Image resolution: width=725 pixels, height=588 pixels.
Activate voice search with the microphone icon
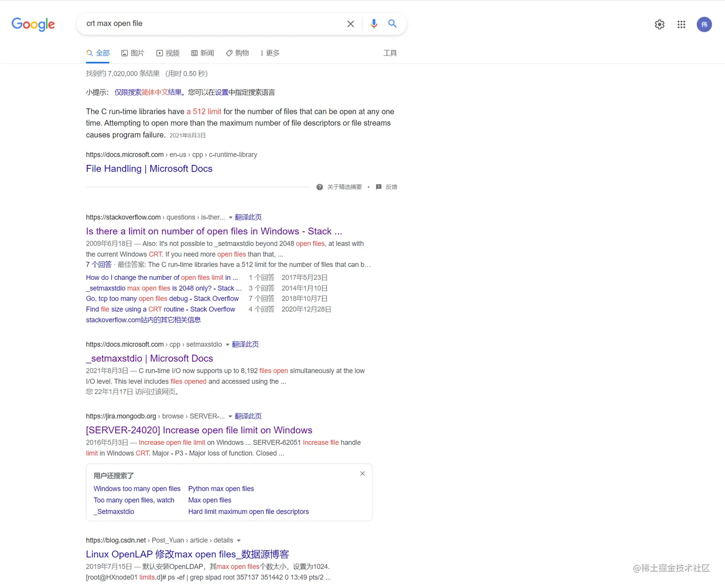(374, 23)
